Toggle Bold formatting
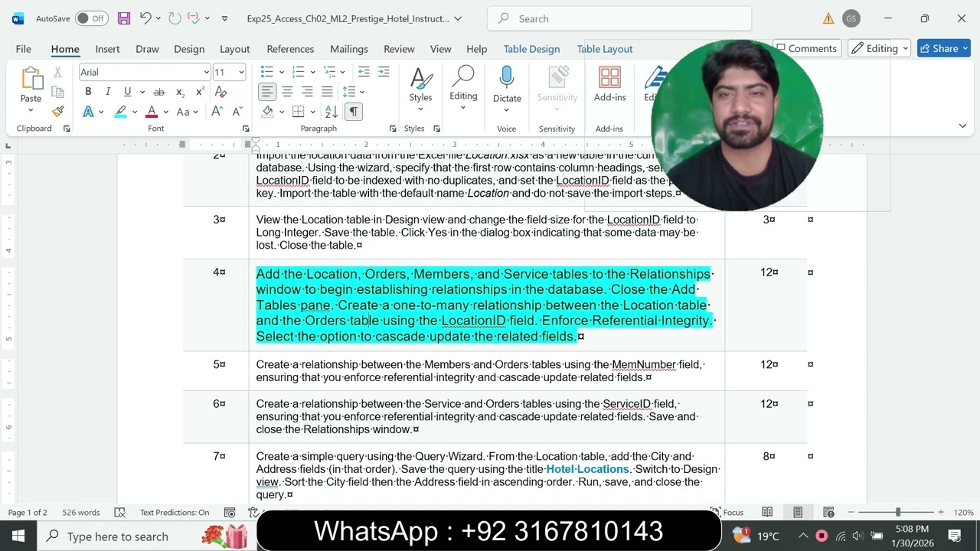Image resolution: width=980 pixels, height=551 pixels. [88, 92]
